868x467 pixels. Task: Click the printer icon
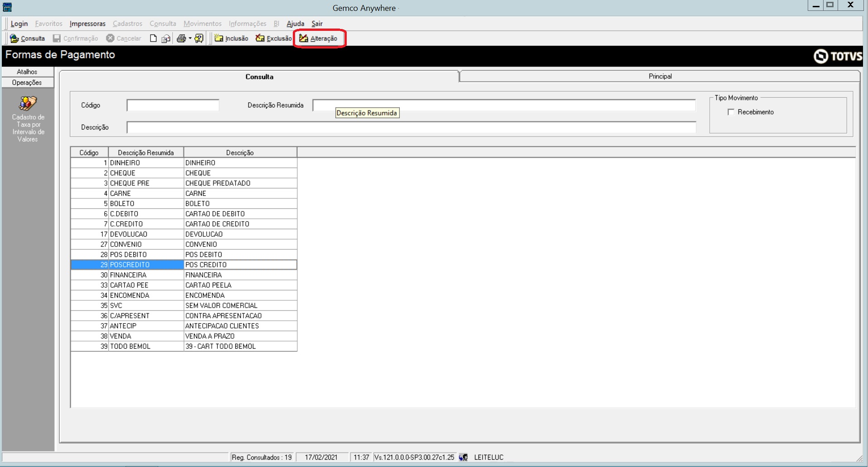tap(181, 39)
